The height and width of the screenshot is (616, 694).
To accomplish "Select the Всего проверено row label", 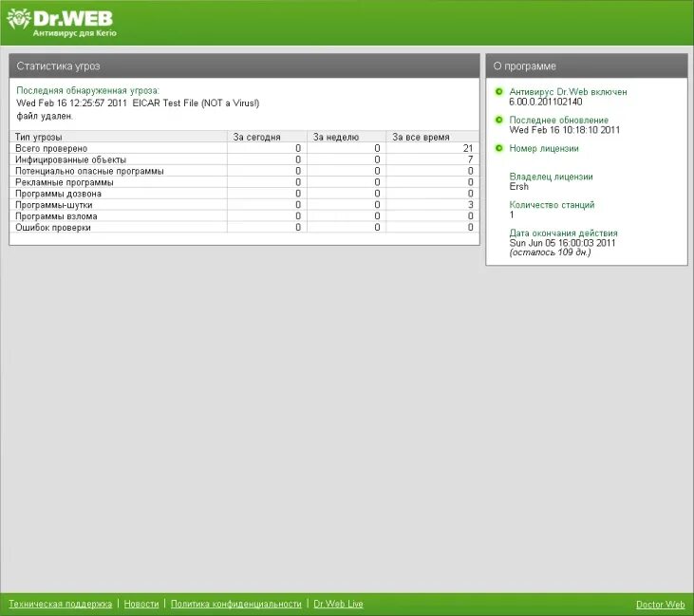I will coord(51,148).
